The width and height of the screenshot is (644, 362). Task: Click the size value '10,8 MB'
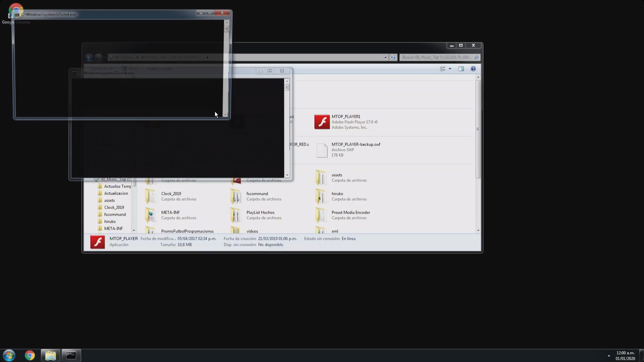[184, 245]
